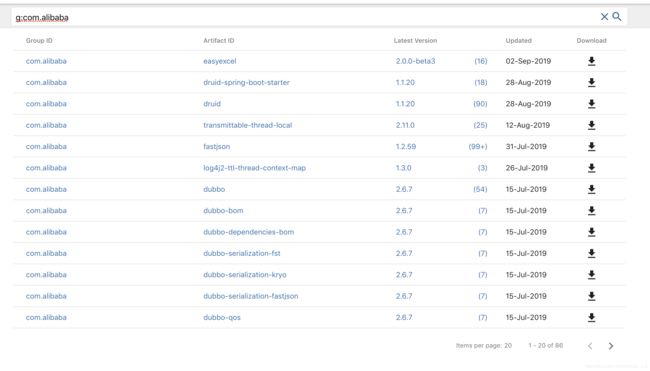This screenshot has width=650, height=371.
Task: Open the com.alibaba group in easyexcel row
Action: pos(46,61)
